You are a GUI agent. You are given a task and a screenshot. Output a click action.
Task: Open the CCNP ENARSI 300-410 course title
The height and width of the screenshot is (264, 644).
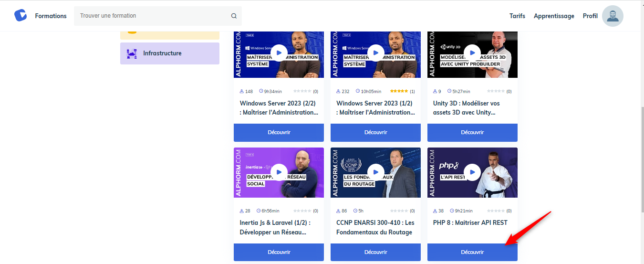(x=375, y=227)
